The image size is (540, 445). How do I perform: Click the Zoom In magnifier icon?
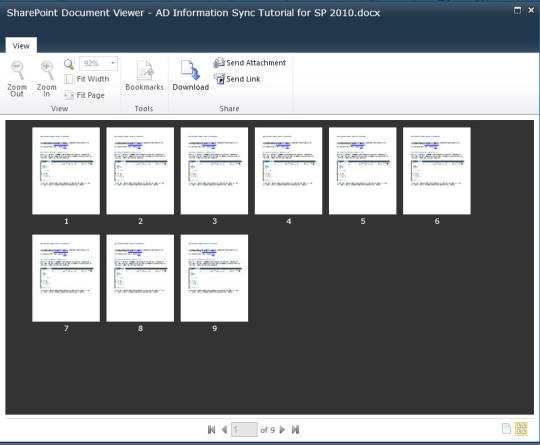pos(47,70)
